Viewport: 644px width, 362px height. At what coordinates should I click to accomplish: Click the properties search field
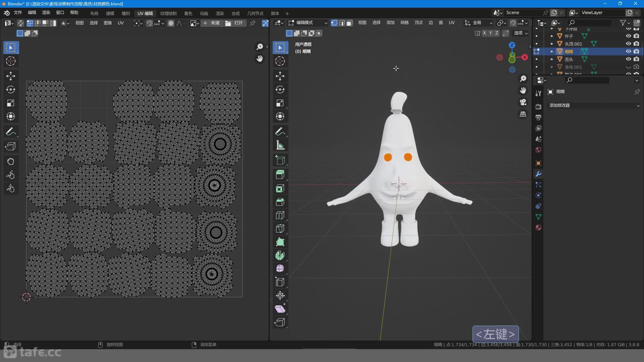pyautogui.click(x=587, y=80)
